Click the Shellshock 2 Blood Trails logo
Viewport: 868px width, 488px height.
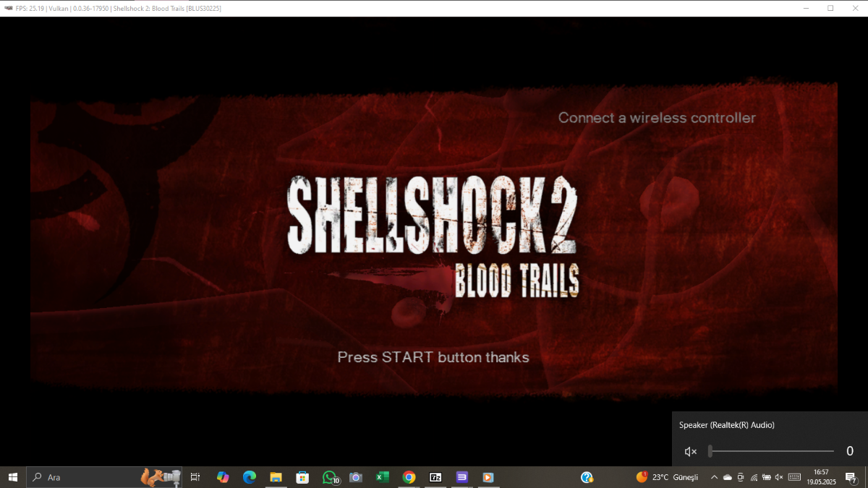[433, 238]
